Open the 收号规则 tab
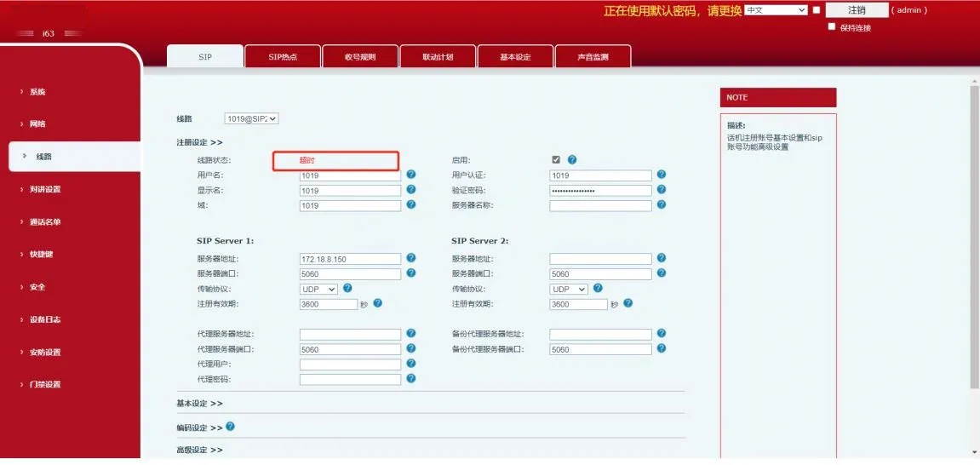The height and width of the screenshot is (465, 980). coord(360,57)
